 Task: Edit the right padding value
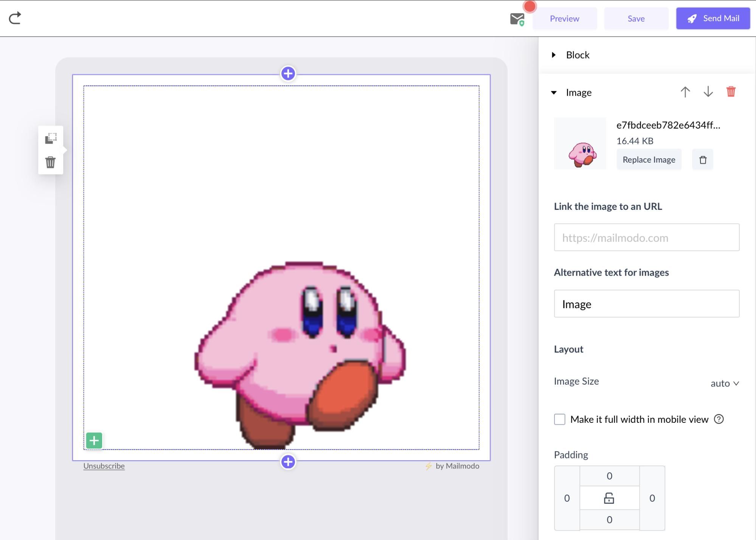[652, 498]
